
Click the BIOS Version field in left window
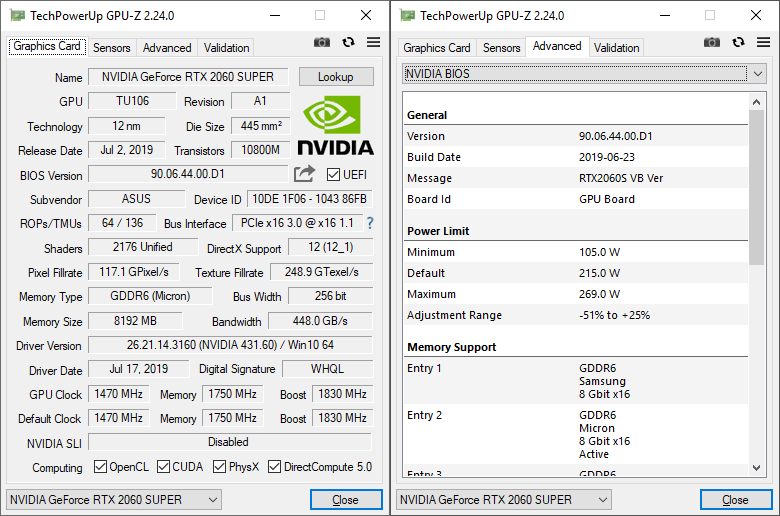tap(188, 174)
